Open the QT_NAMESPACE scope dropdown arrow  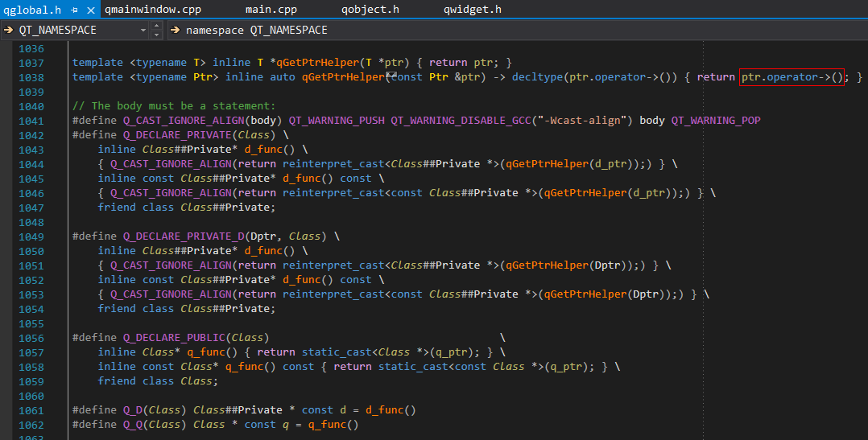point(143,30)
